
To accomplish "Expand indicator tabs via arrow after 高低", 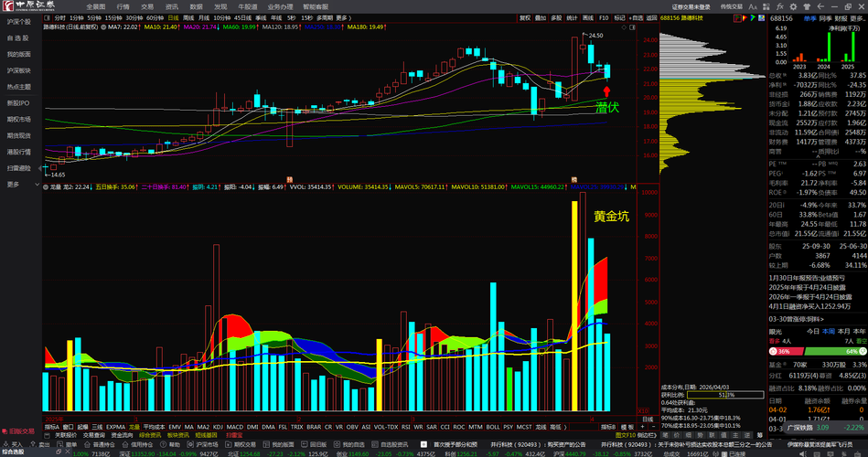I will point(565,427).
